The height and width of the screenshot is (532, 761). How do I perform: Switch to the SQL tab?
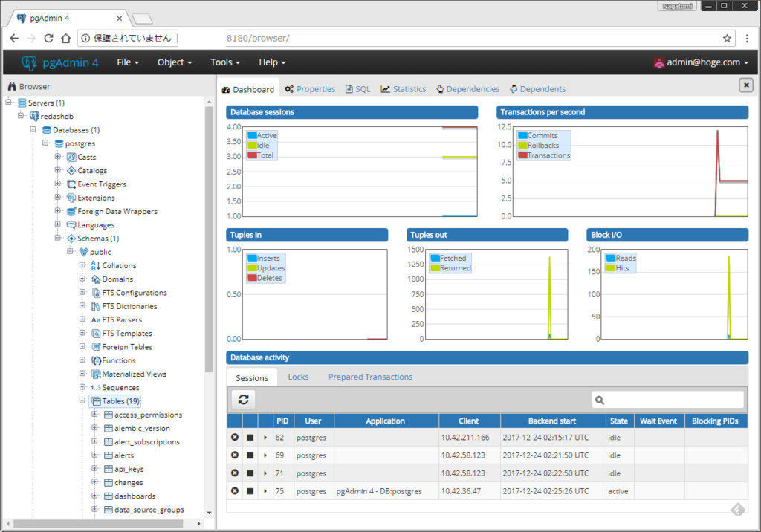tap(357, 89)
